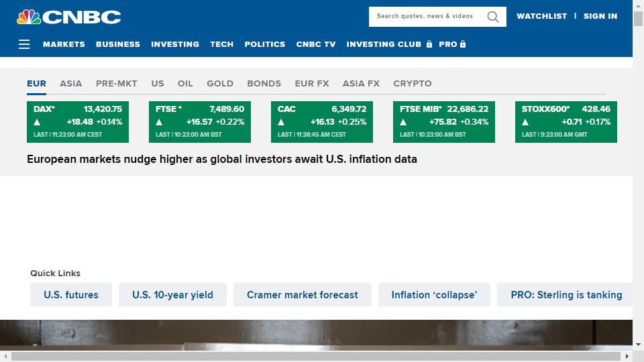Click the Inflation 'collapse' quick link
Image resolution: width=644 pixels, height=362 pixels.
point(434,295)
